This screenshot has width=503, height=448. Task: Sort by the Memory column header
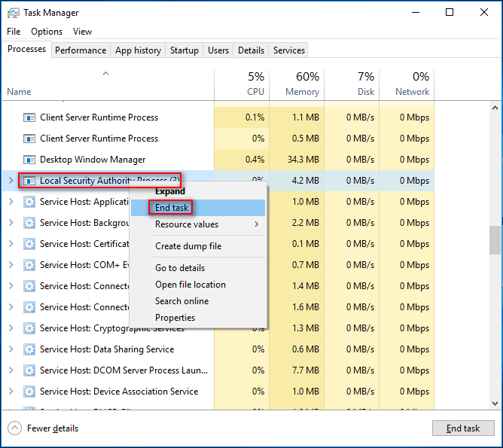point(297,85)
